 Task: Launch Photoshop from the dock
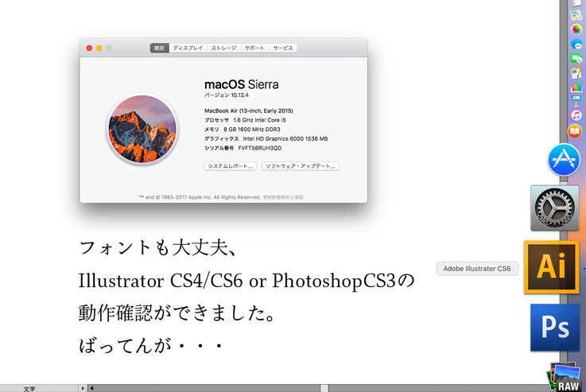click(554, 328)
